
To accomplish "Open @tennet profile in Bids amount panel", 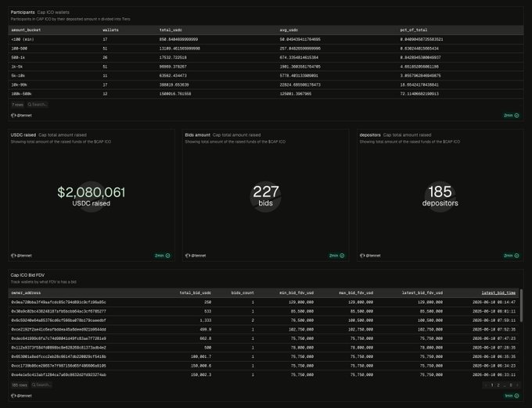I will (199, 256).
